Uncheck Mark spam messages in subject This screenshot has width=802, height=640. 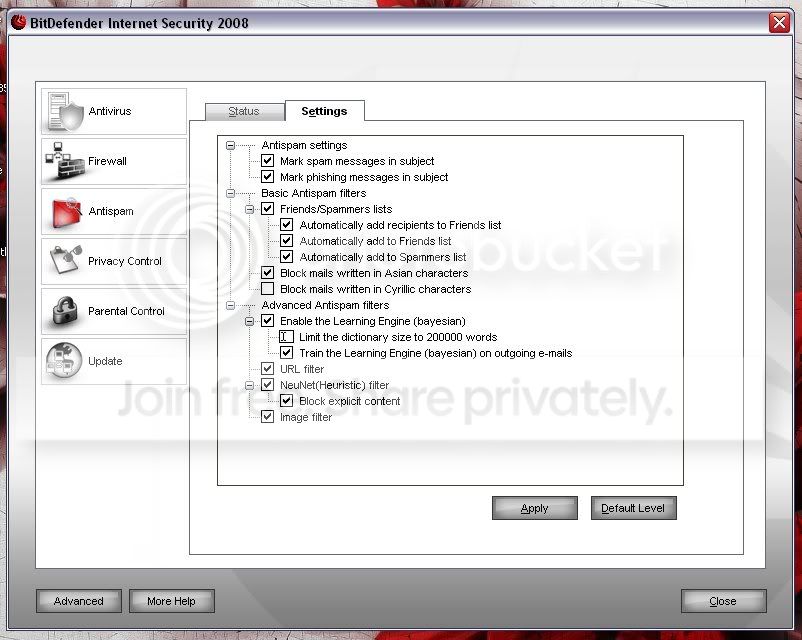pyautogui.click(x=268, y=161)
